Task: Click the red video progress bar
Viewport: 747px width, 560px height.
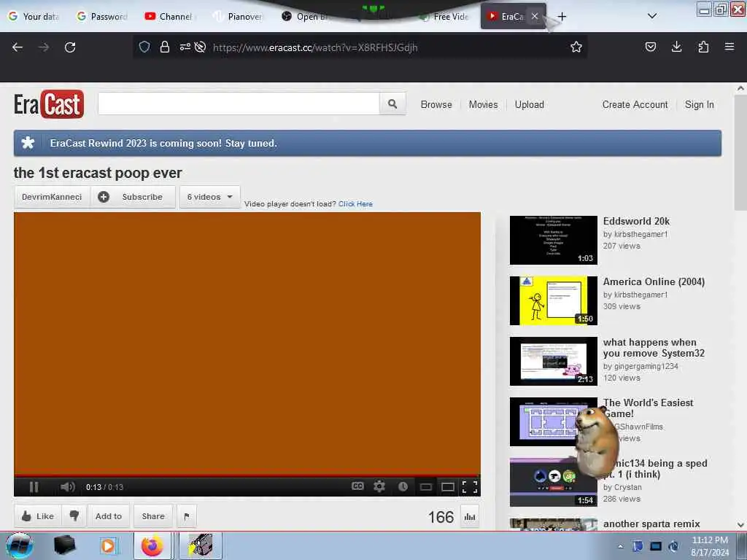Action: [x=247, y=475]
